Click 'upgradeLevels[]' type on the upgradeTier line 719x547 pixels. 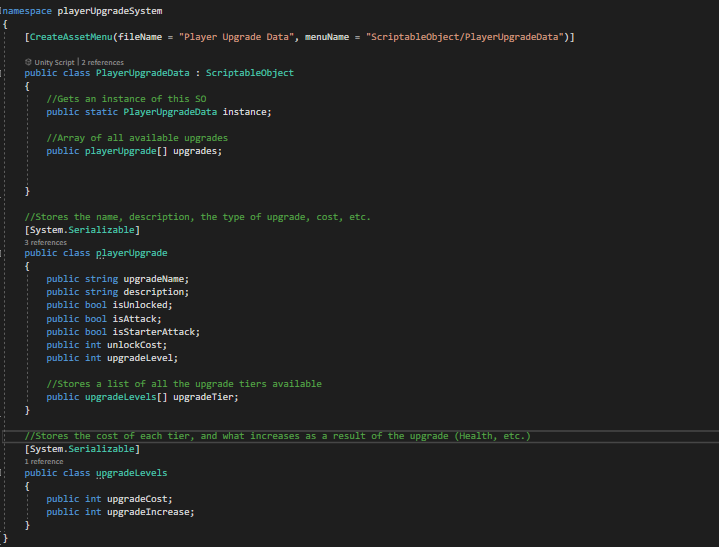click(126, 397)
